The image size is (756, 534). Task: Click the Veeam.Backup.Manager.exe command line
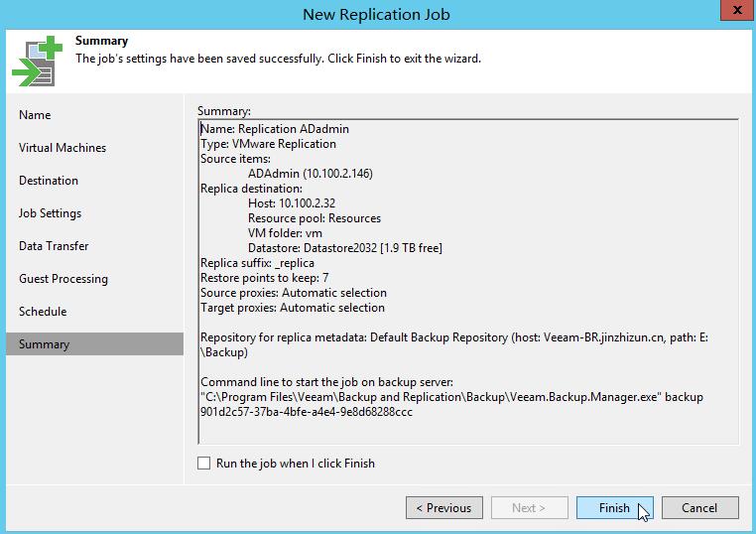coord(451,397)
